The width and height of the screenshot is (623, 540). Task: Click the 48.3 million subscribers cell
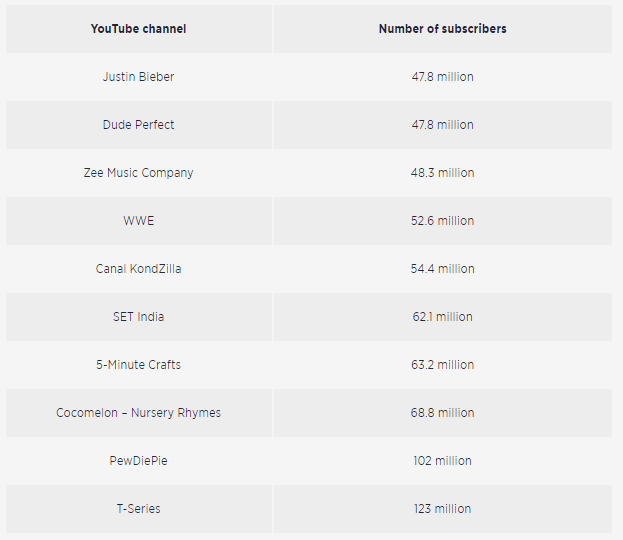coord(442,173)
